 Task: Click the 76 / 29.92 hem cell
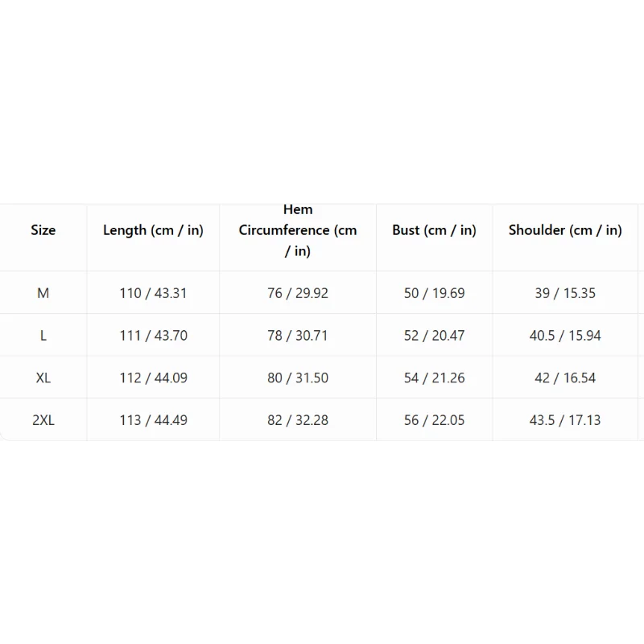pyautogui.click(x=298, y=293)
